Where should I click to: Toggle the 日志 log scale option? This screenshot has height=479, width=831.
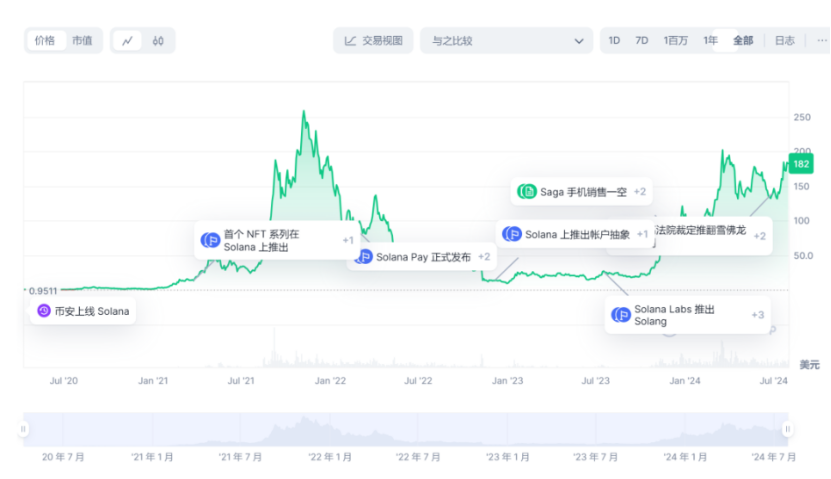(784, 41)
